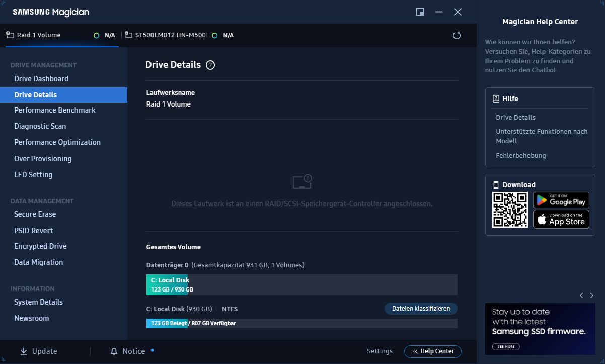605x364 pixels.
Task: Click the phone icon beside Download
Action: pyautogui.click(x=496, y=185)
